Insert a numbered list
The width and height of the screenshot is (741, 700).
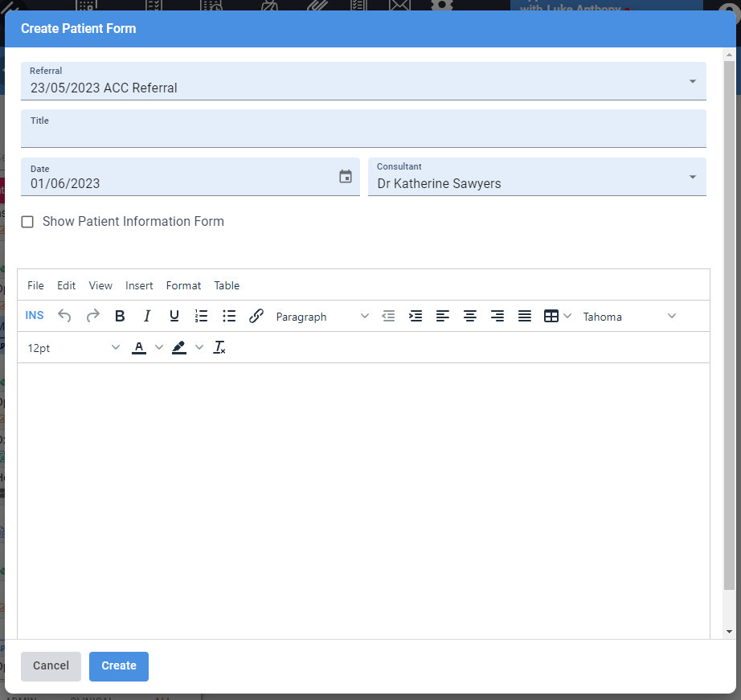[202, 317]
